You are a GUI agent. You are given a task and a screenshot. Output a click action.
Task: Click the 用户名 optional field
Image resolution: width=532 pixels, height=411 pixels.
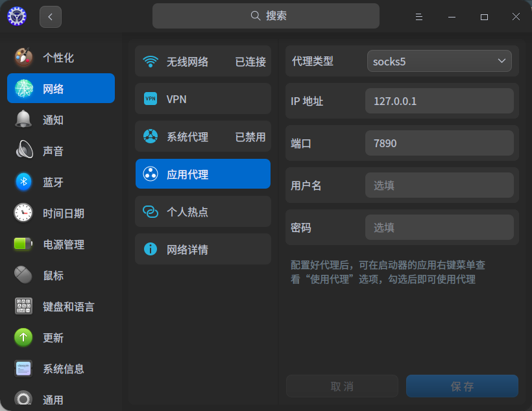(439, 185)
